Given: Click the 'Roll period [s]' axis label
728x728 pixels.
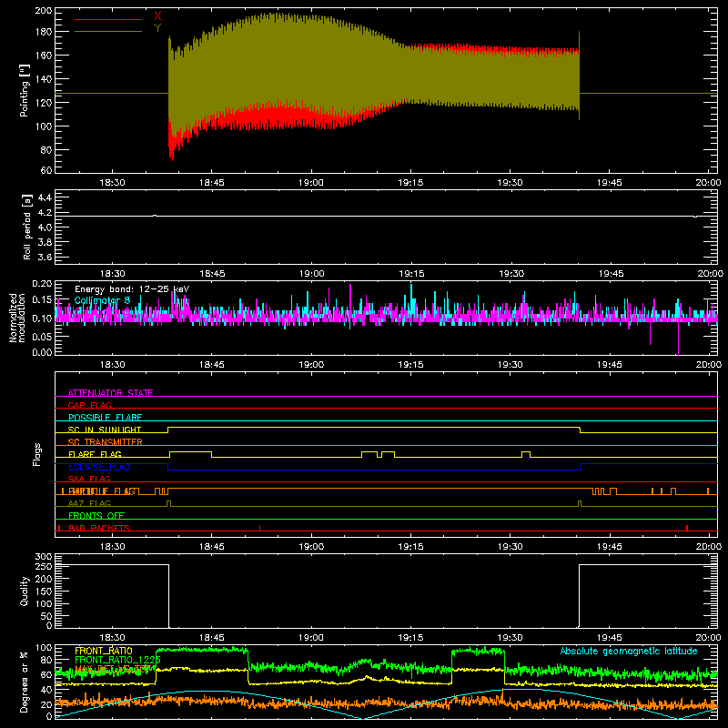Looking at the screenshot, I should pos(26,227).
